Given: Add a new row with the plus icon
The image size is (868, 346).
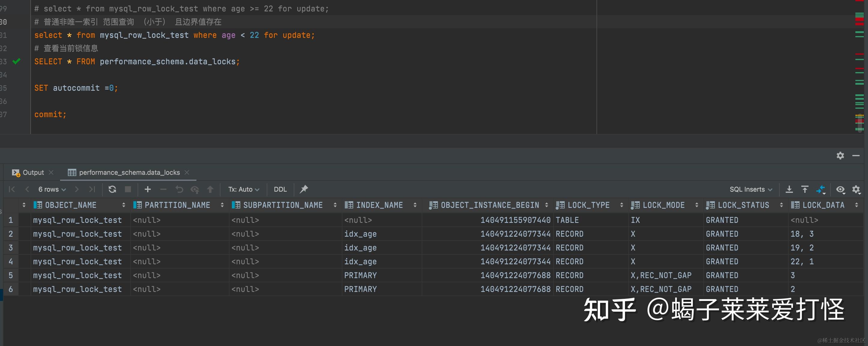Looking at the screenshot, I should 147,189.
